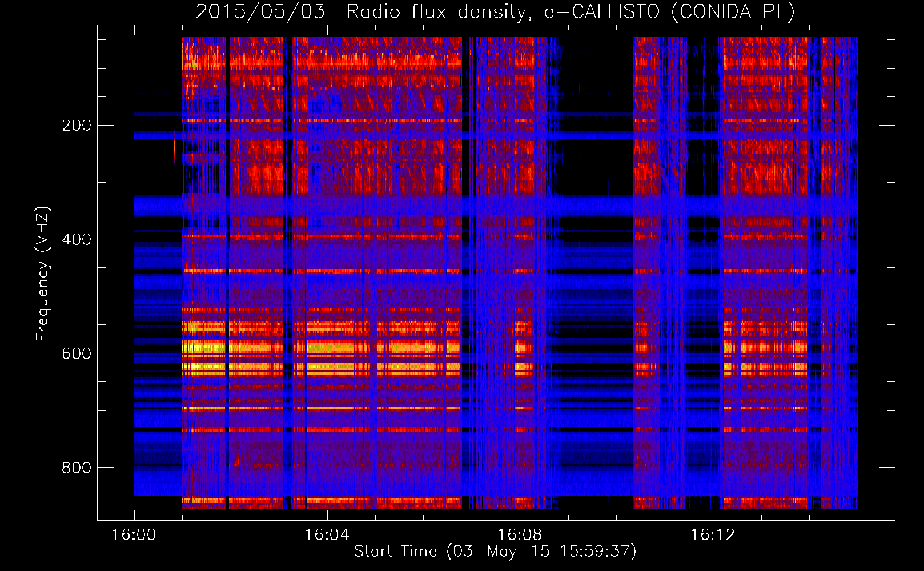Click the 16:12 time tick label

[713, 535]
